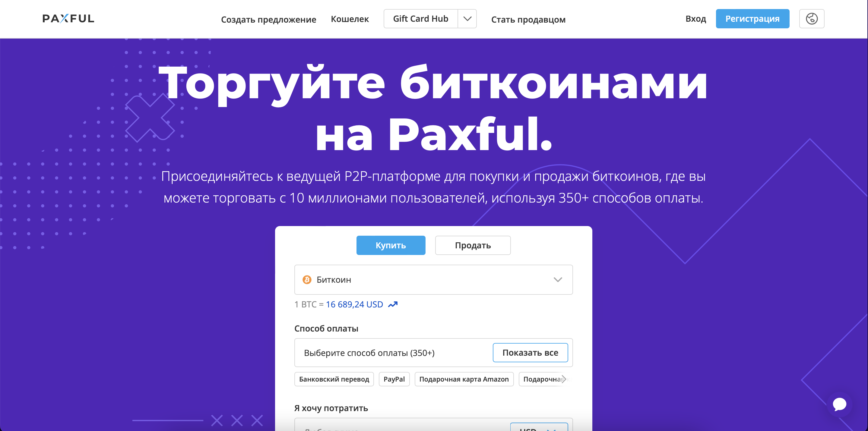The width and height of the screenshot is (868, 431).
Task: Click the Вход login link
Action: click(x=695, y=19)
